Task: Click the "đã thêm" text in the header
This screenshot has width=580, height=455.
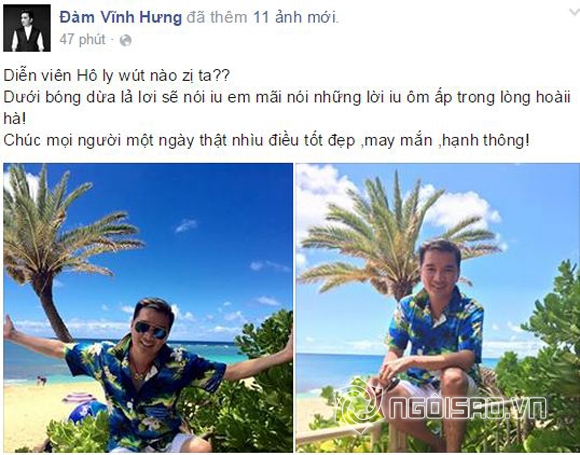Action: tap(217, 17)
